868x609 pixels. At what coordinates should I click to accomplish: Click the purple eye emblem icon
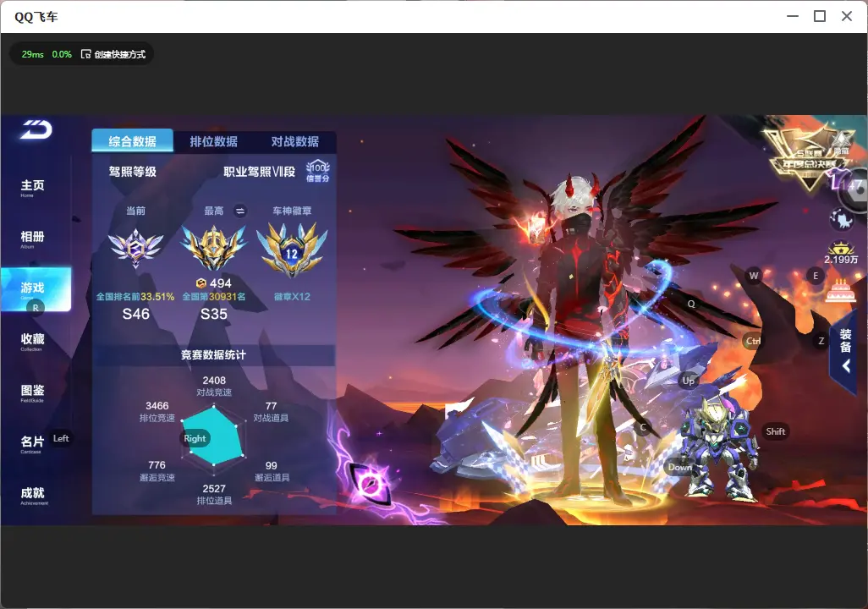370,483
